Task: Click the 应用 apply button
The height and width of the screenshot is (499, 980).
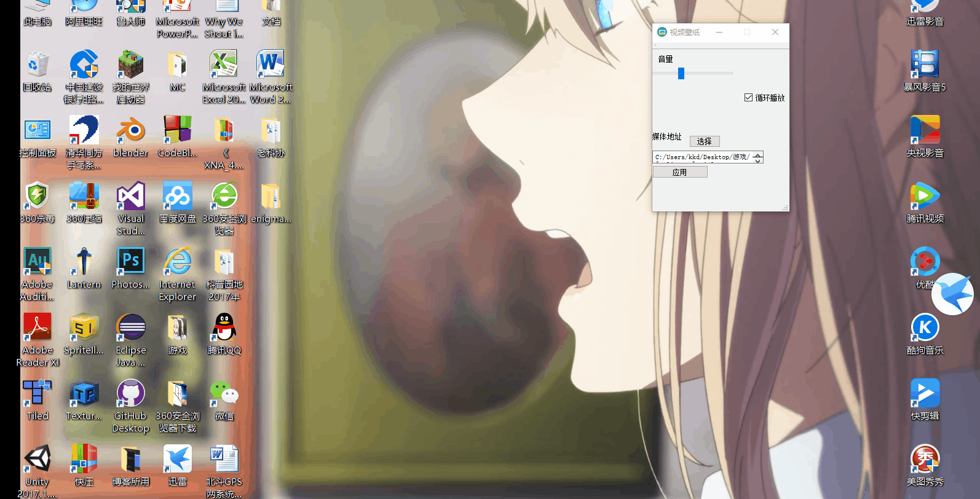Action: pos(680,173)
